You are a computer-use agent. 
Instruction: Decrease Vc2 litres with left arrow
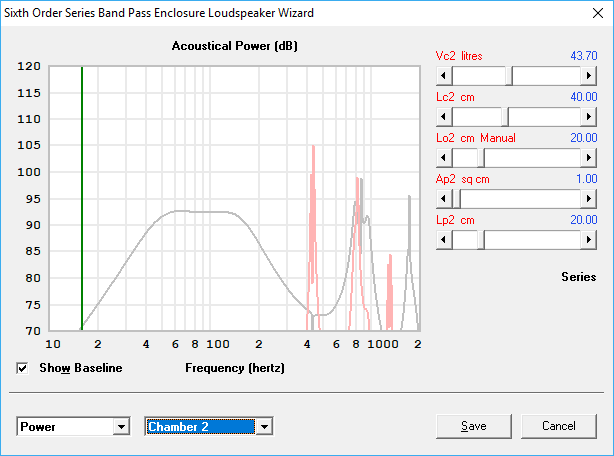tap(444, 76)
